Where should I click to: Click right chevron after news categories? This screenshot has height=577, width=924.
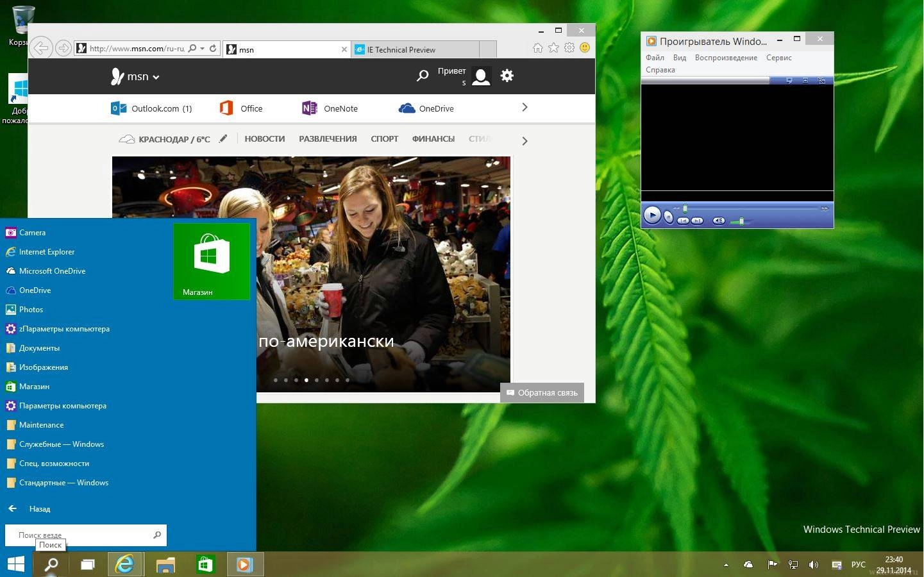(x=525, y=141)
